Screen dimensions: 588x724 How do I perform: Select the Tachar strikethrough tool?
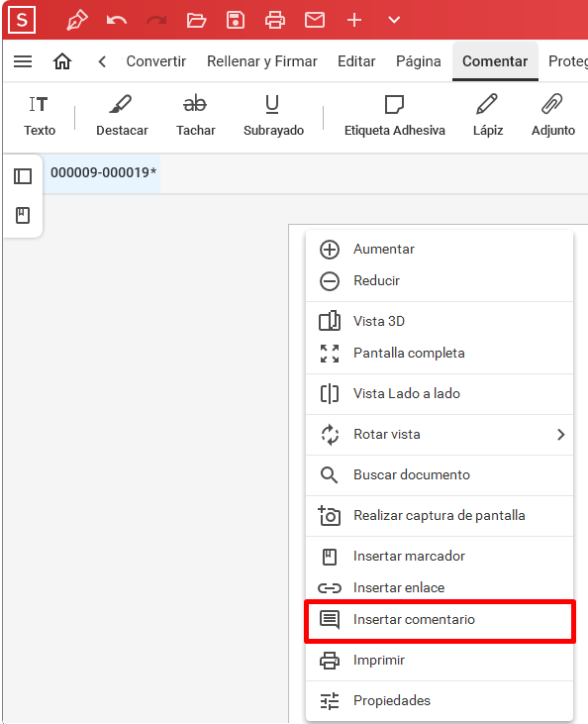point(195,116)
